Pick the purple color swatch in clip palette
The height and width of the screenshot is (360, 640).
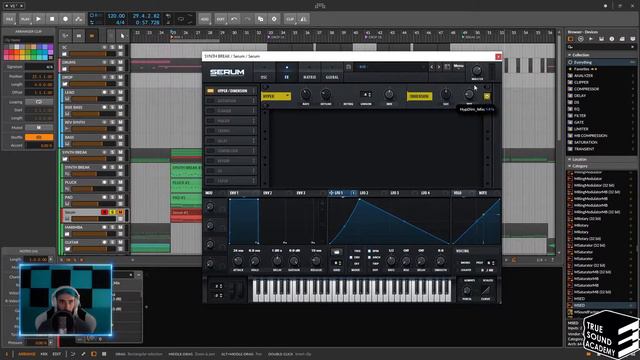pyautogui.click(x=51, y=47)
